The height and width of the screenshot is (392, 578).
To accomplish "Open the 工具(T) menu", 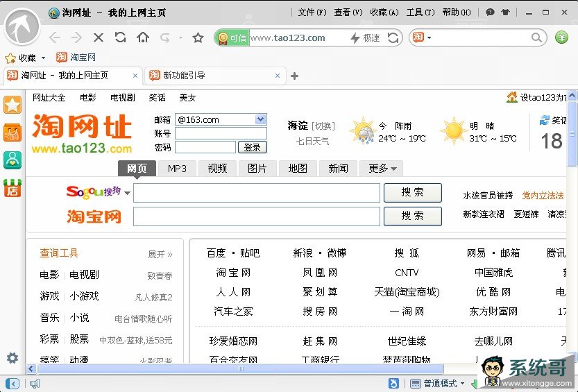I will [420, 12].
